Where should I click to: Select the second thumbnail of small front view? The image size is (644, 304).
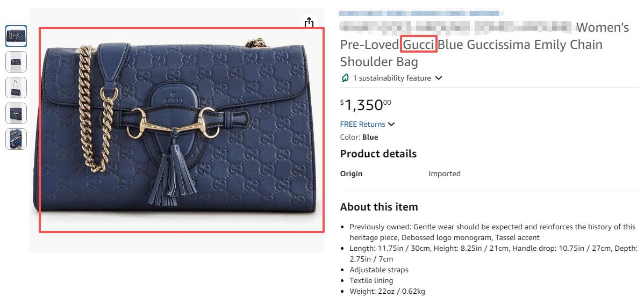[x=16, y=62]
